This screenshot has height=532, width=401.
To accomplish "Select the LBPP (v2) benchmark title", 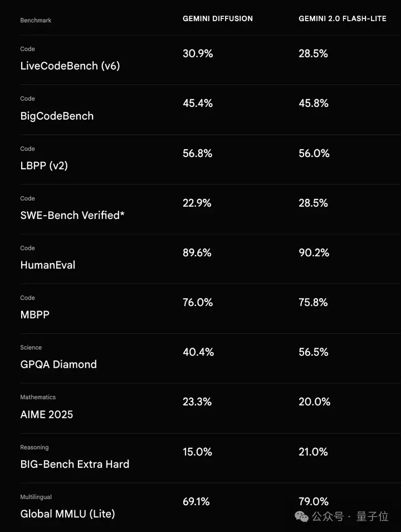I will [44, 165].
